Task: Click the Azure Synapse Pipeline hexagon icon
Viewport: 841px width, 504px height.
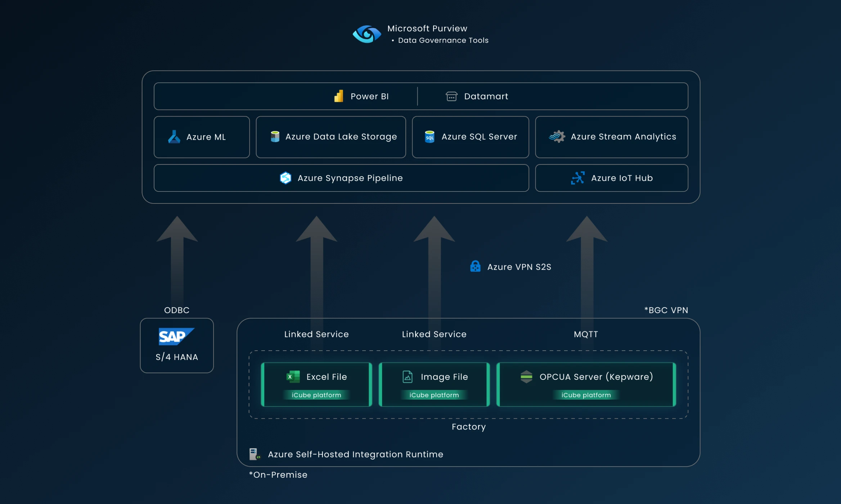Action: pyautogui.click(x=285, y=178)
